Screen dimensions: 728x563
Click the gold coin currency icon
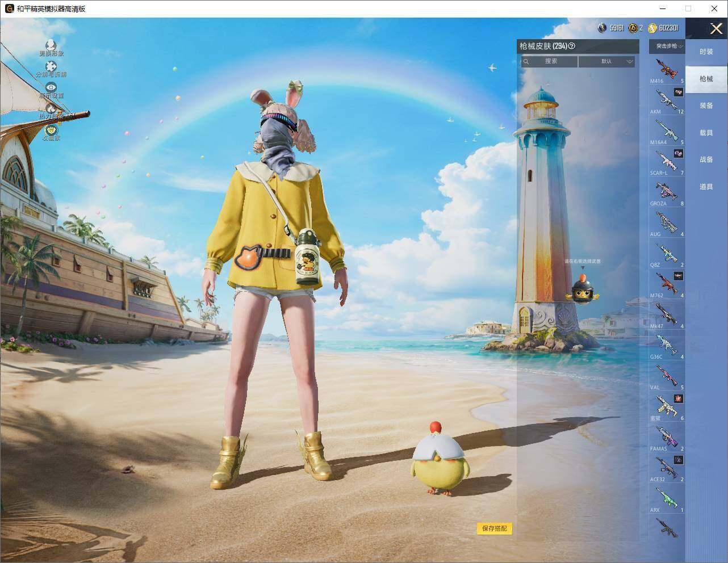coord(652,28)
